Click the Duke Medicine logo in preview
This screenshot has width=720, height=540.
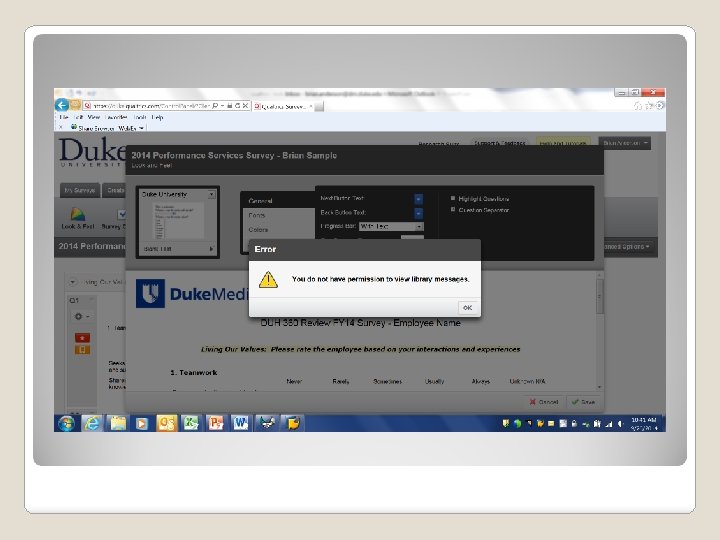pyautogui.click(x=193, y=293)
